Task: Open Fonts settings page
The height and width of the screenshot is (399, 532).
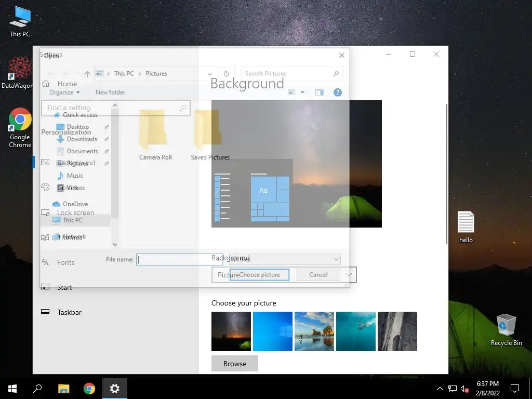Action: click(58, 262)
